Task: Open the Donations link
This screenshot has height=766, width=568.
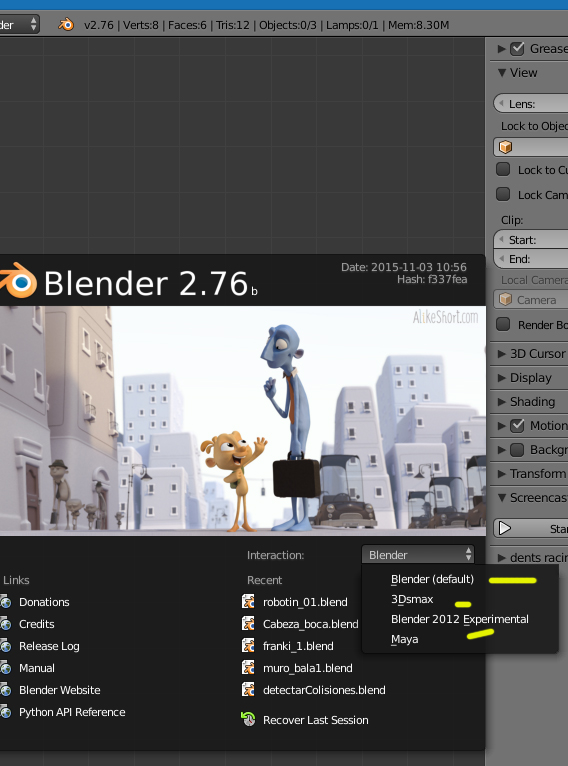Action: click(x=44, y=602)
